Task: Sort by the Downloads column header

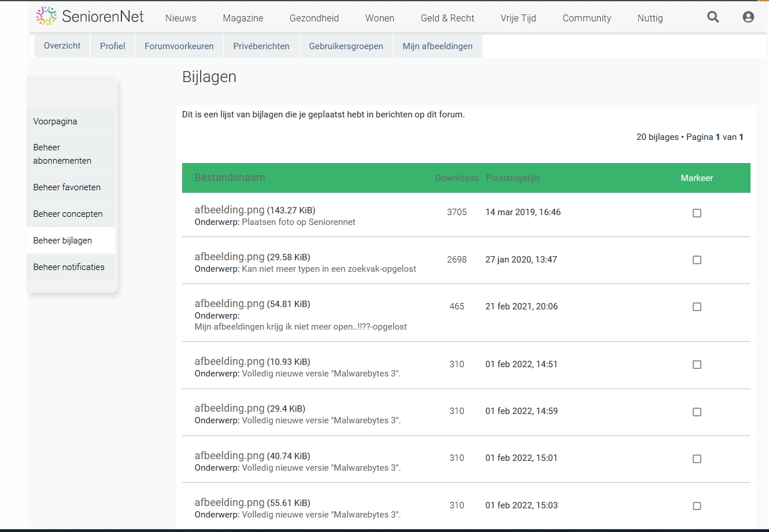Action: (457, 178)
